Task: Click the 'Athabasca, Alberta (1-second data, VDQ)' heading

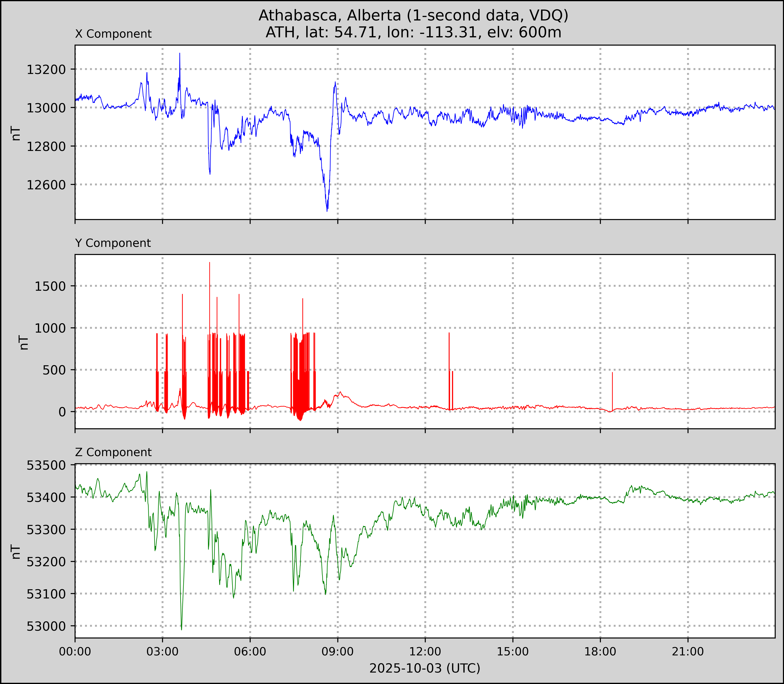Action: tap(413, 15)
